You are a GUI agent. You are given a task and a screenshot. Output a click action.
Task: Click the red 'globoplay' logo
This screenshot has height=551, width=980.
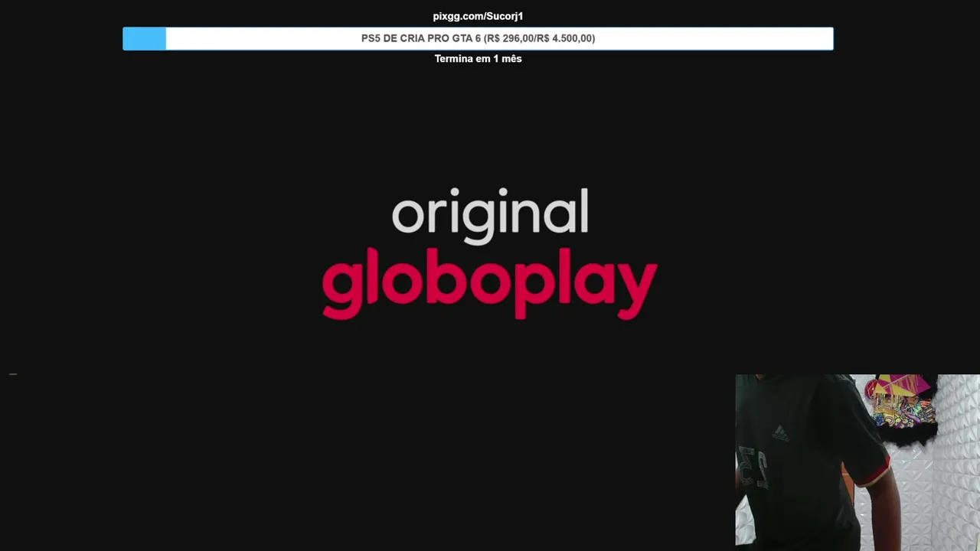tap(490, 283)
